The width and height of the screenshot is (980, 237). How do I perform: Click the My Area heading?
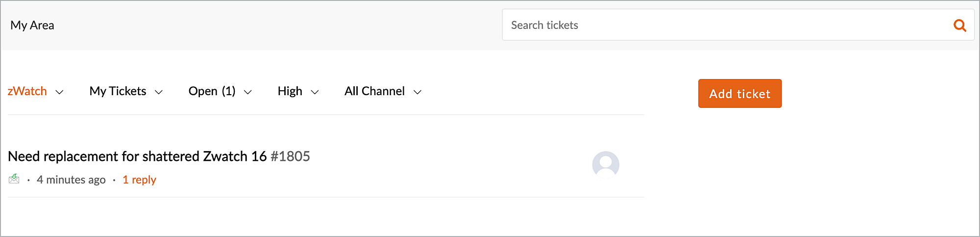(x=32, y=25)
